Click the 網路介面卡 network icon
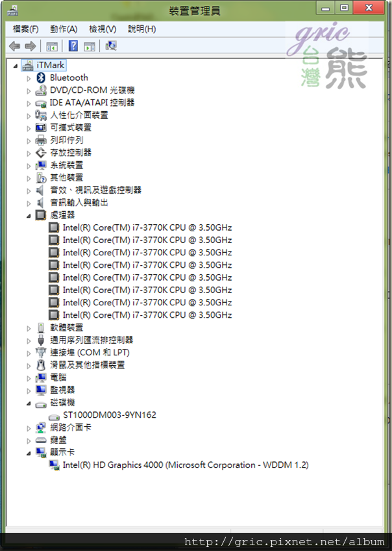The image size is (392, 551). [x=41, y=428]
